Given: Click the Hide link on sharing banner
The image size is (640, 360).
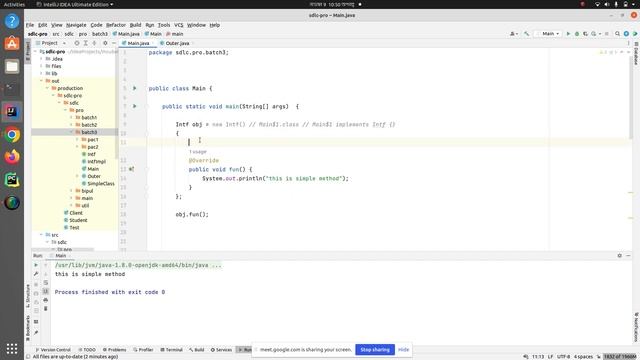Looking at the screenshot, I should coord(404,349).
